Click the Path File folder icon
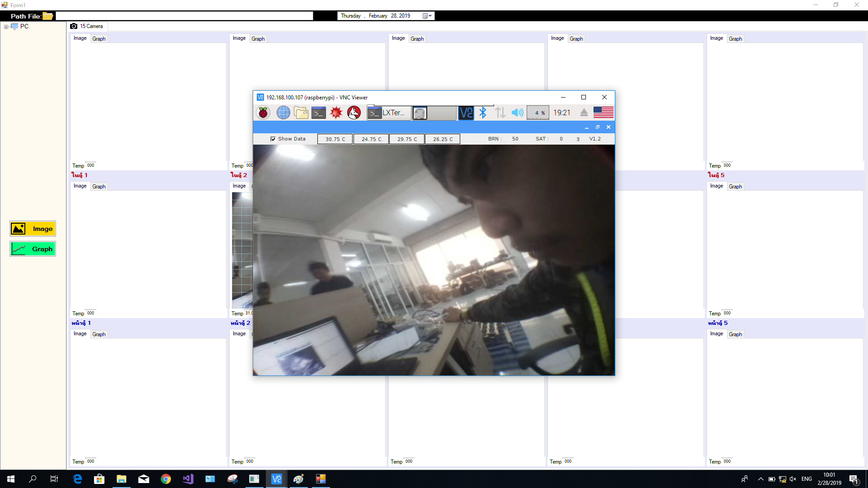The image size is (868, 488). point(47,16)
